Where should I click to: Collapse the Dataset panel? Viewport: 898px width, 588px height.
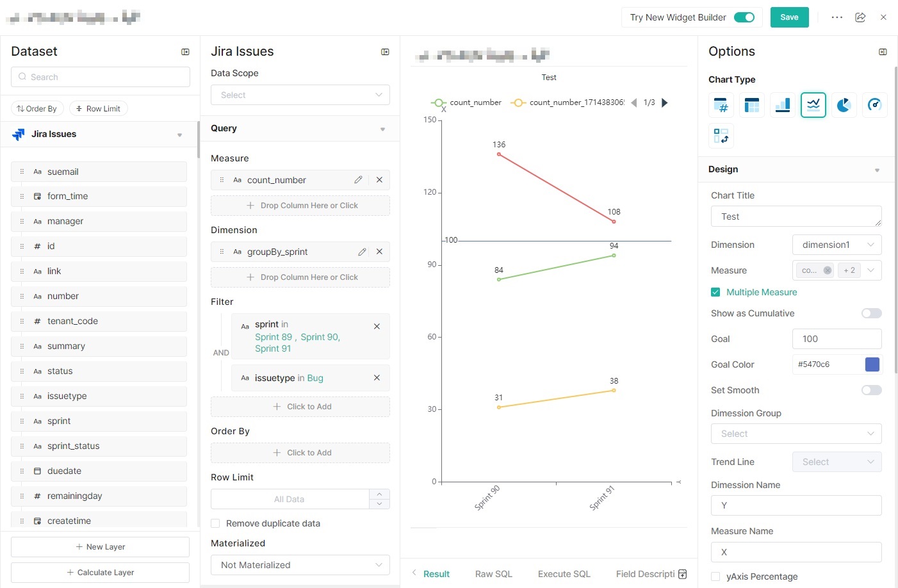point(185,52)
